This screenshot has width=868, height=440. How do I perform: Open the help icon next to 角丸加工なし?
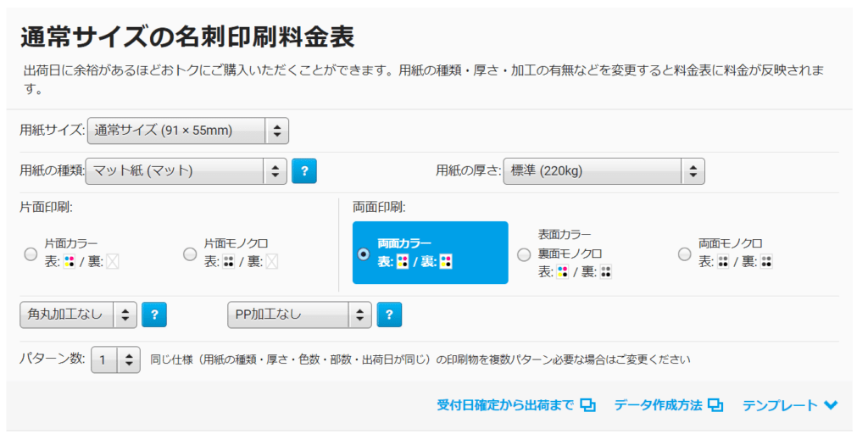(154, 315)
